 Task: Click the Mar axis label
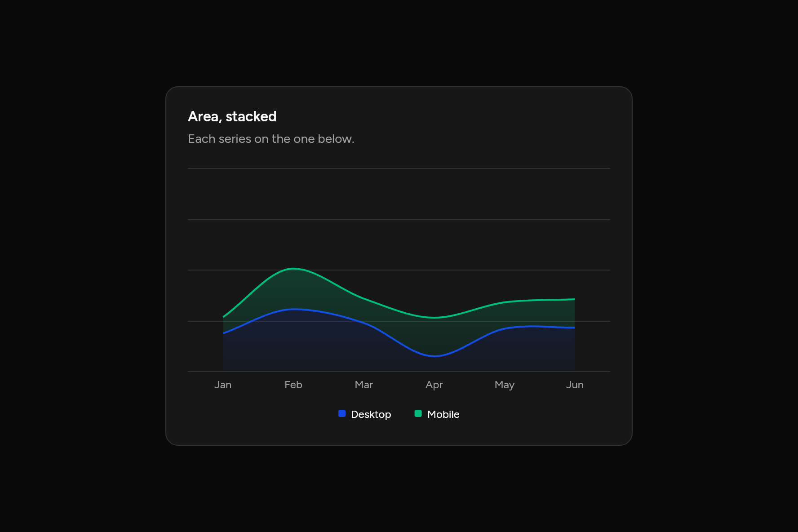tap(364, 385)
